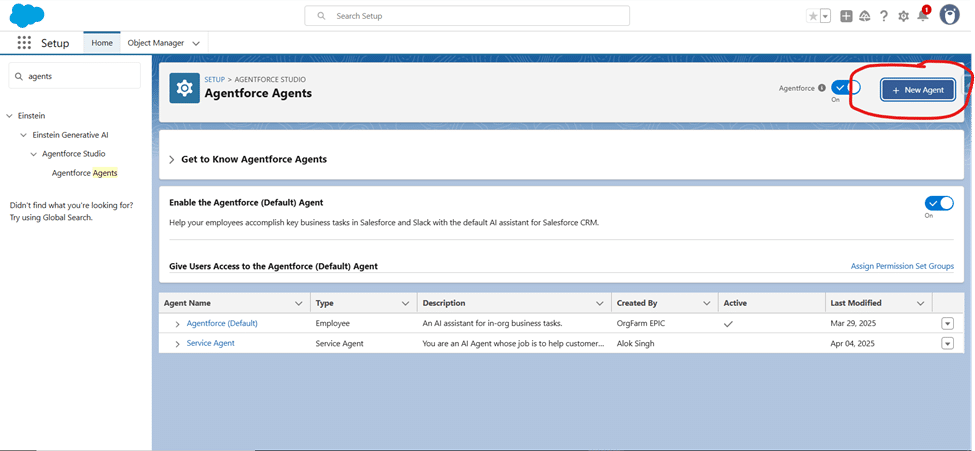975x451 pixels.
Task: Open the Setup gear in header
Action: pos(903,17)
